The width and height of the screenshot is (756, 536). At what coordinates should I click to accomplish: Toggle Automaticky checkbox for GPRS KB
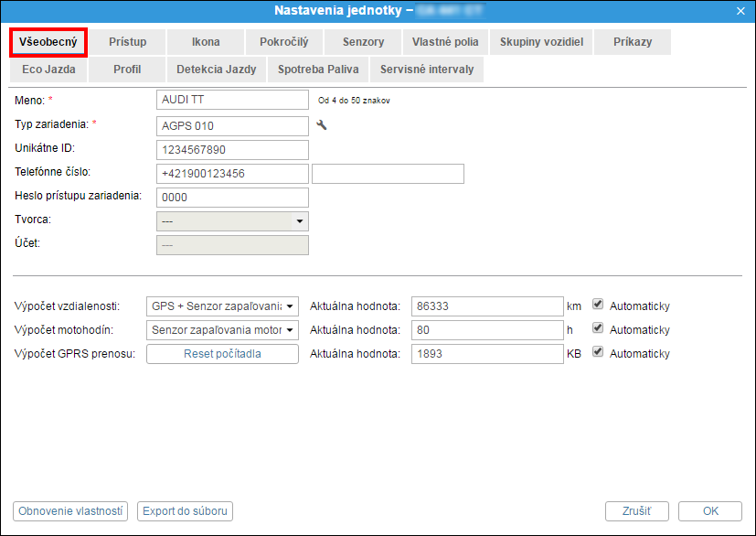click(x=598, y=352)
